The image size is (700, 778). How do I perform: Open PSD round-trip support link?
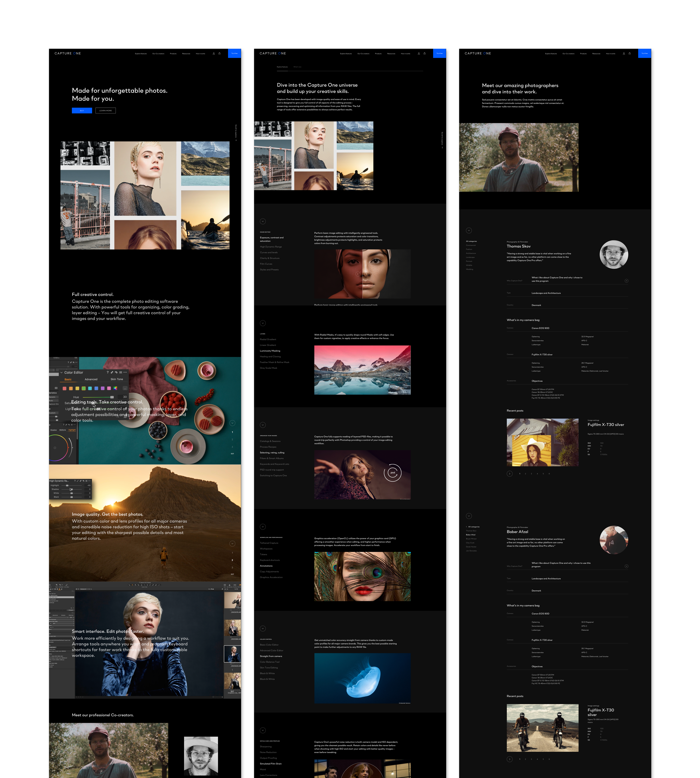(272, 470)
